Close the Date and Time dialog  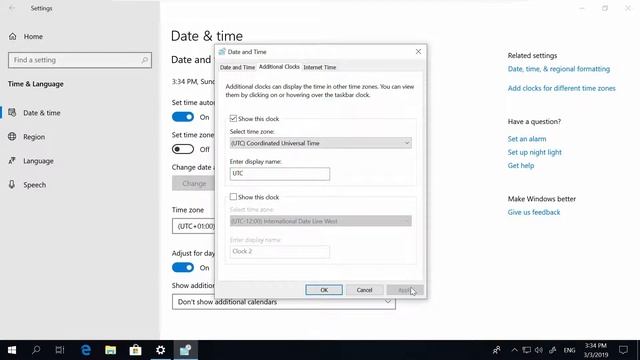click(x=418, y=51)
